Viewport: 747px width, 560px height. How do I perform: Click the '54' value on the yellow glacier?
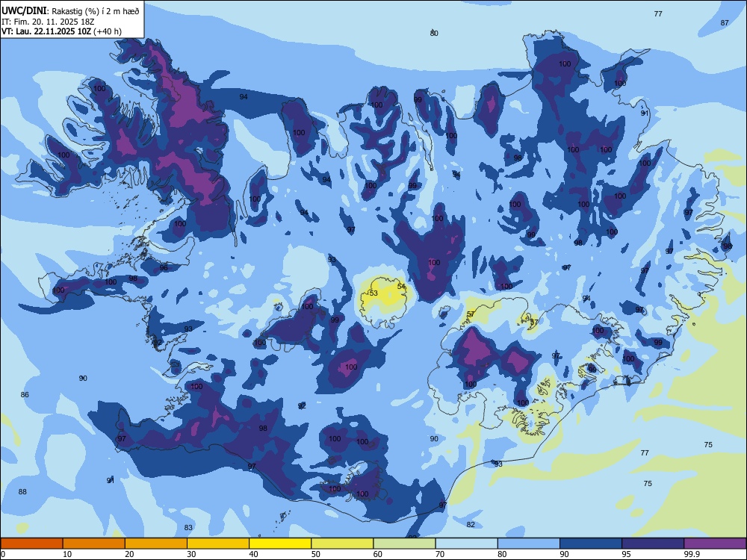click(x=402, y=286)
